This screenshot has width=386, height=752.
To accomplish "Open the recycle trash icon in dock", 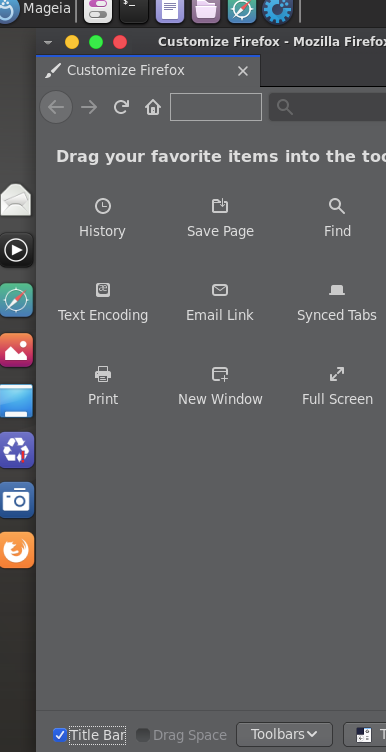I will pos(16,450).
